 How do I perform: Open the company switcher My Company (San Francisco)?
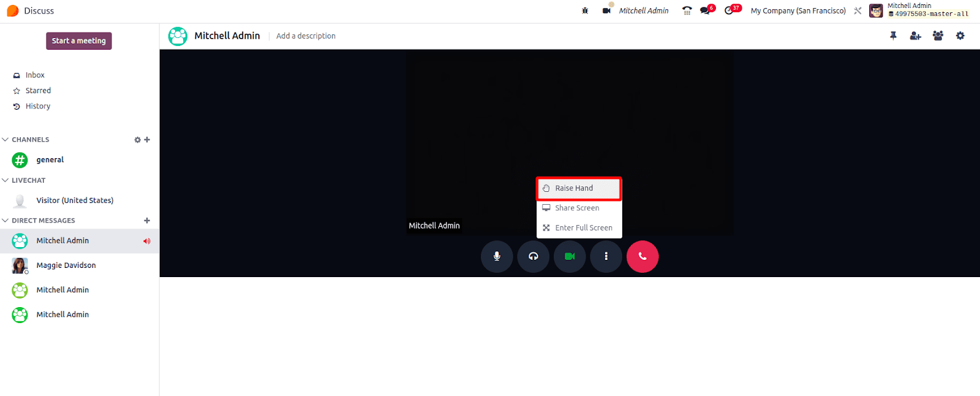click(798, 10)
